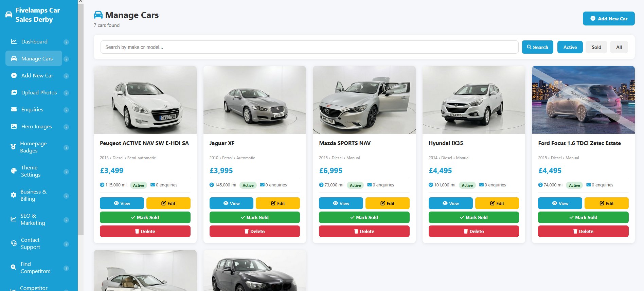Open the Dashboard sidebar item
This screenshot has height=291, width=644.
coord(34,41)
